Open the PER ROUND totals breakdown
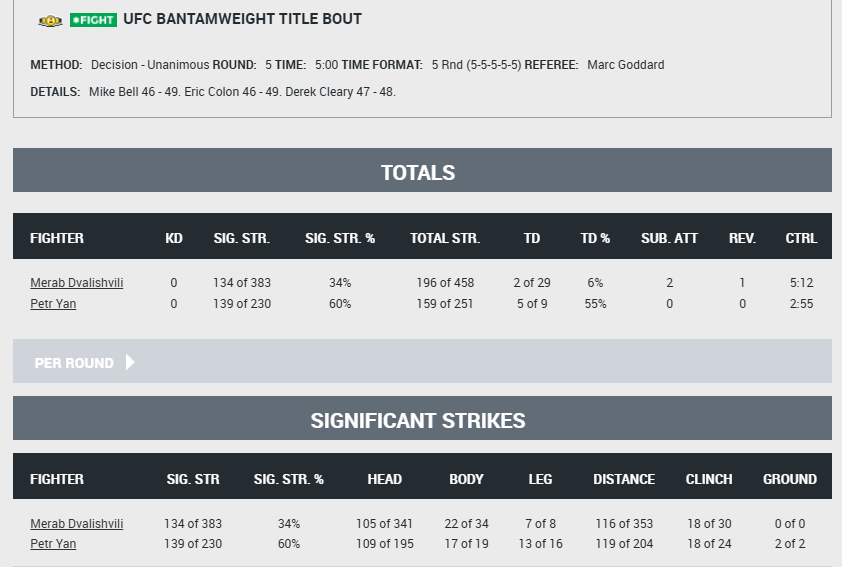This screenshot has width=842, height=567. 74,363
